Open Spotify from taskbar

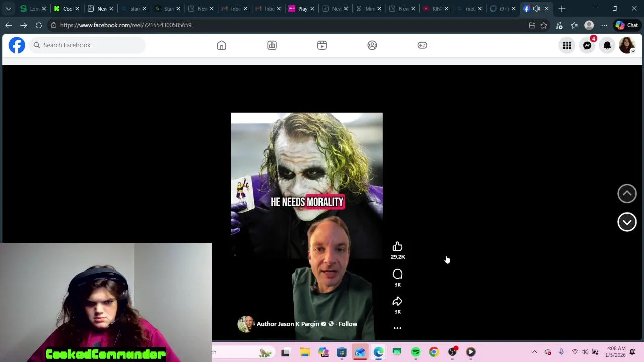pos(416,352)
